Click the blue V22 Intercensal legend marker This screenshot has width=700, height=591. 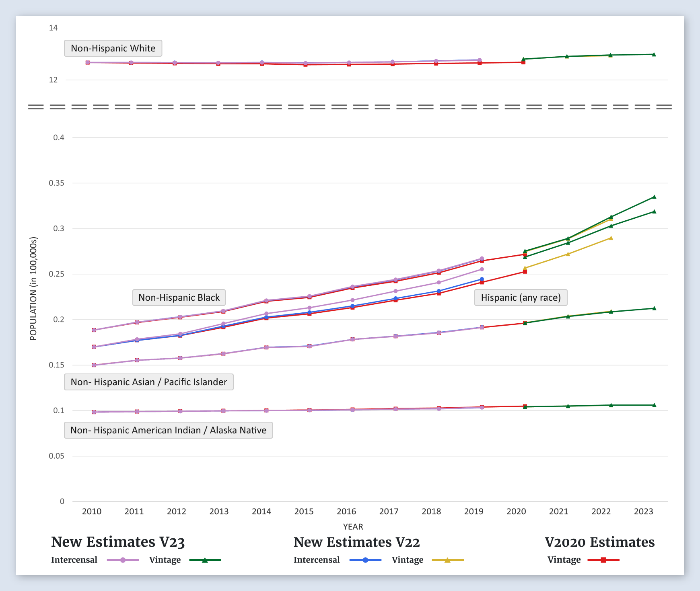365,560
